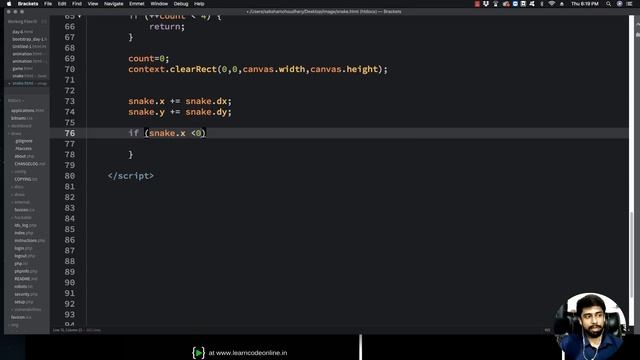Click line number 80 in gutter

click(x=70, y=176)
